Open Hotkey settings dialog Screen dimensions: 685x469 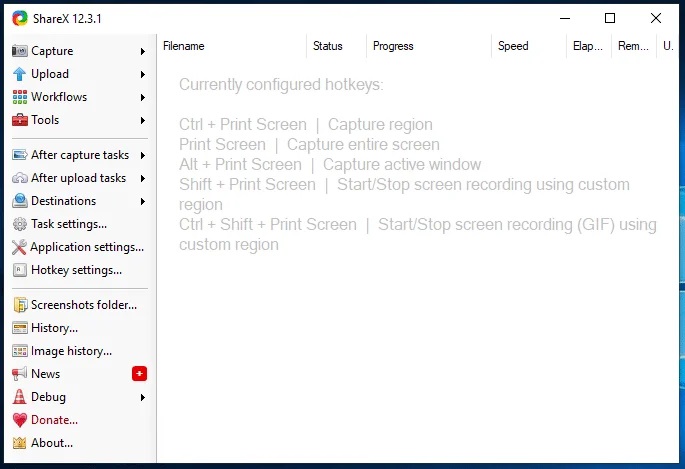[80, 270]
